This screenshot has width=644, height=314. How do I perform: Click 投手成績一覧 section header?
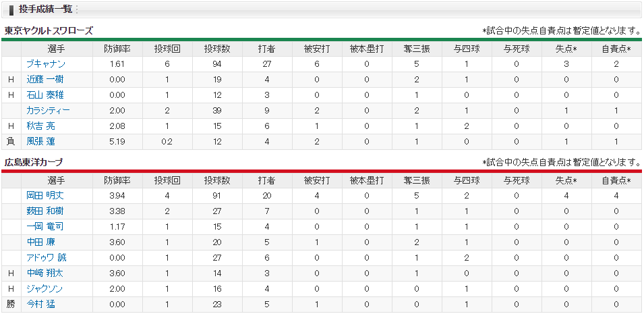click(x=45, y=9)
